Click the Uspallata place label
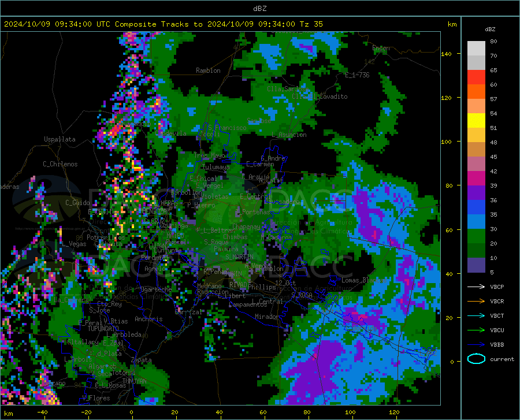This screenshot has height=420, width=520. click(x=60, y=139)
